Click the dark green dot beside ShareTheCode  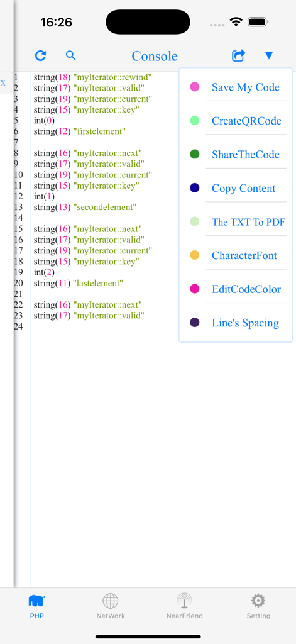pos(195,154)
